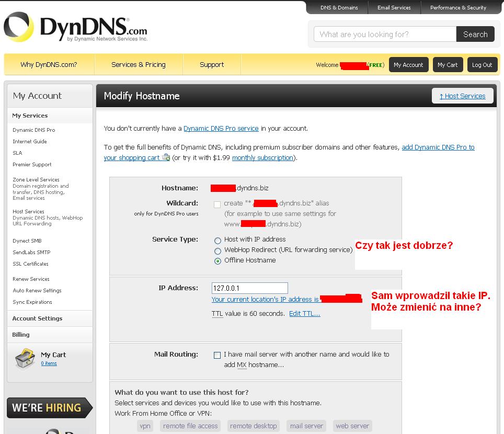Open Email Services top tab
The width and height of the screenshot is (504, 434).
(394, 7)
